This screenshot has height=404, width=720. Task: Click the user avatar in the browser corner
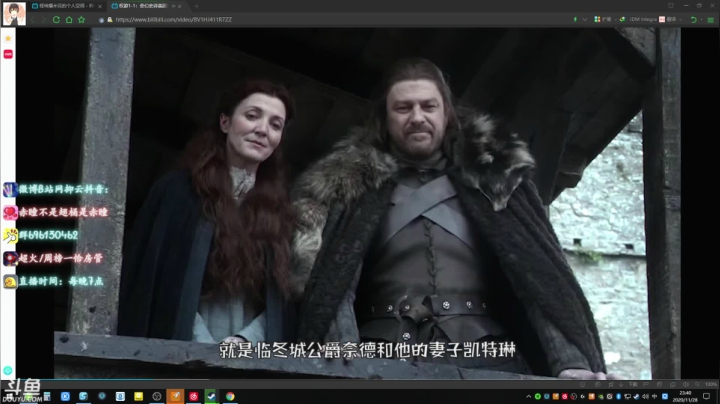tap(14, 13)
